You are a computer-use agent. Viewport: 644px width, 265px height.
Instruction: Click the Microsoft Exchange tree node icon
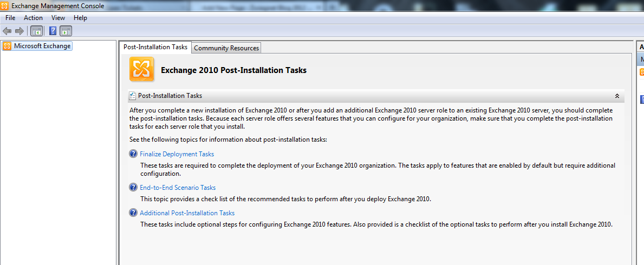pyautogui.click(x=7, y=46)
